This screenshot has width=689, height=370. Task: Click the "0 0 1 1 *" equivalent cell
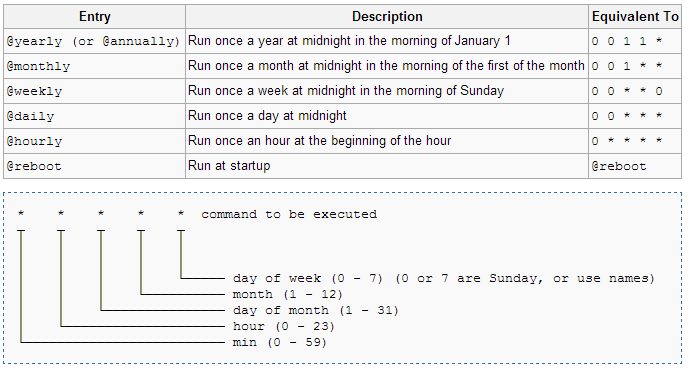(635, 41)
